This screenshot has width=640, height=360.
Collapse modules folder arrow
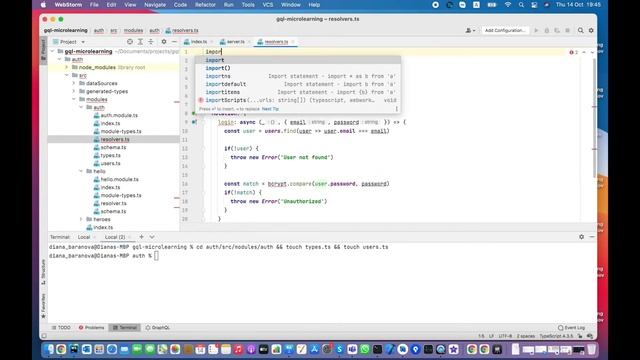tap(74, 99)
